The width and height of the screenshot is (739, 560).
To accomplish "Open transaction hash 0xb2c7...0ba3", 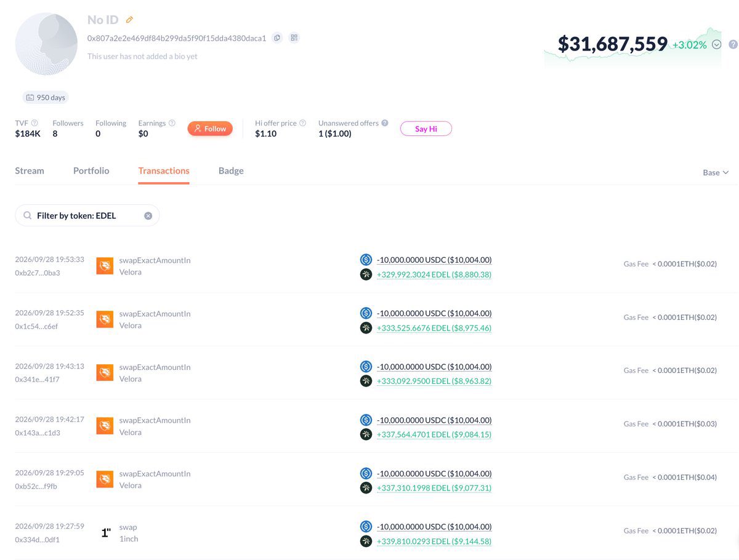I will pos(38,273).
